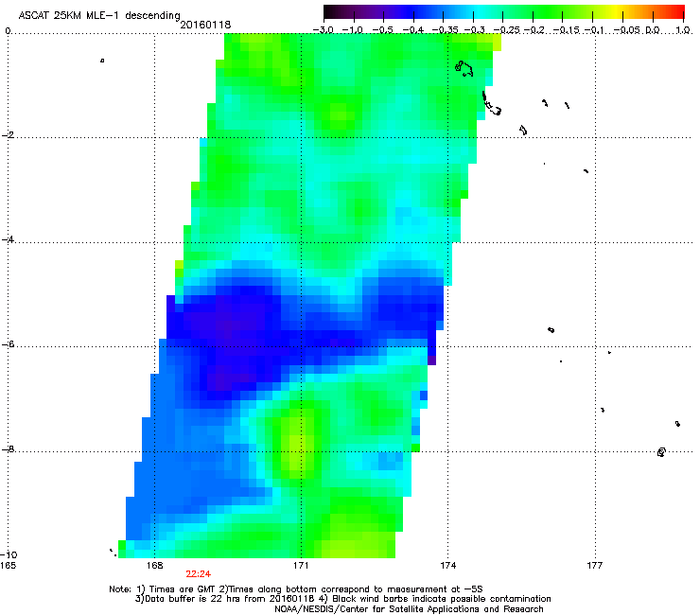Click the -8 latitude axis label
Viewport: 700px width, 615px height.
click(x=8, y=448)
